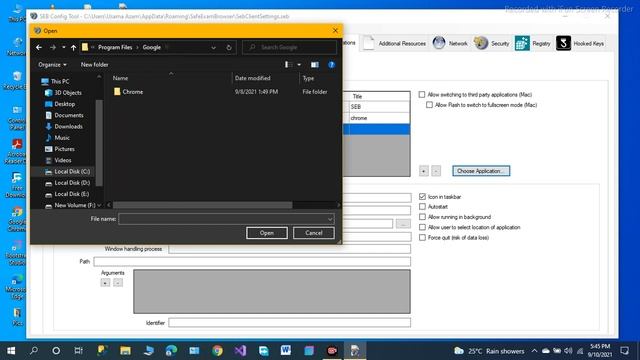Enable the Autostart checkbox
The height and width of the screenshot is (360, 640).
tap(422, 207)
